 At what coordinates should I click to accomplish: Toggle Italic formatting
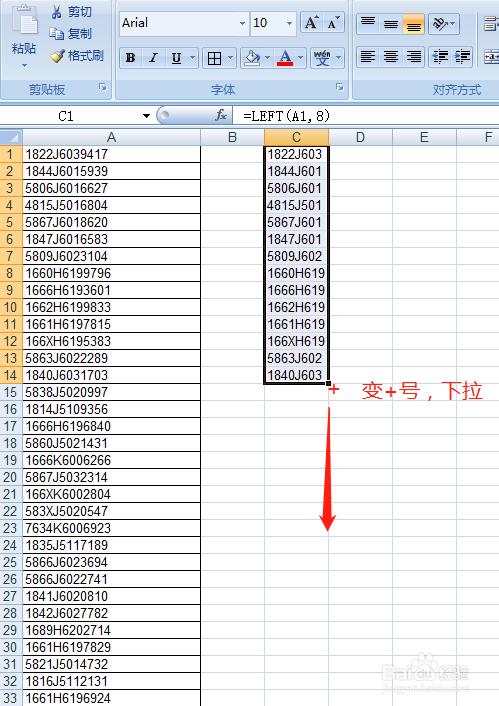(153, 58)
